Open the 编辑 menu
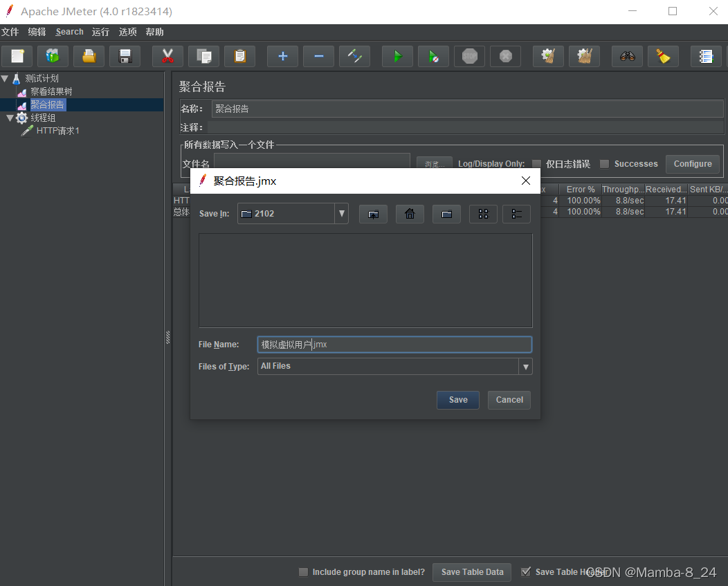728x586 pixels. [37, 32]
